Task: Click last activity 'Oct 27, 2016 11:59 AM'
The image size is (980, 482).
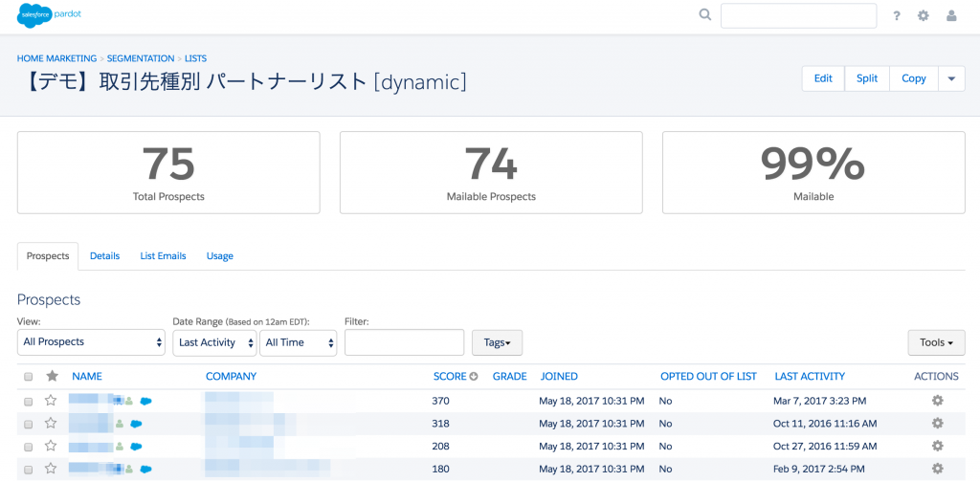Action: pyautogui.click(x=825, y=447)
